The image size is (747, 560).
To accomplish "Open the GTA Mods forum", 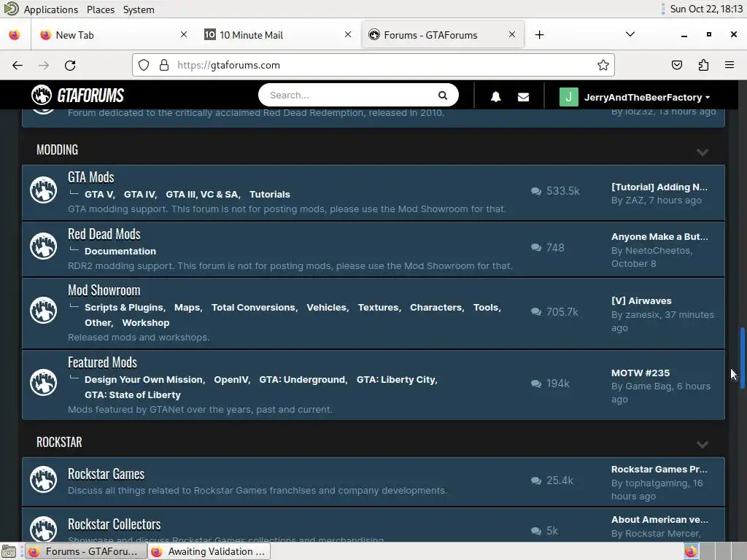I will click(91, 177).
